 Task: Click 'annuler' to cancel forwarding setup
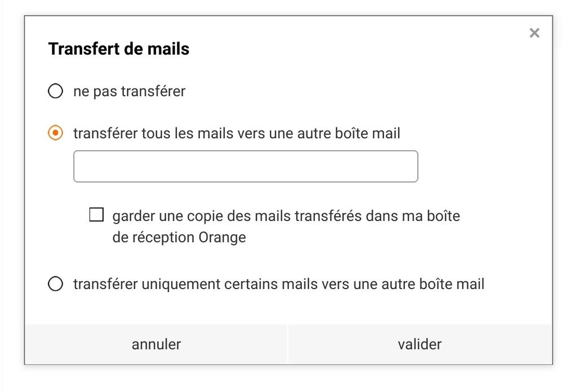(x=156, y=344)
